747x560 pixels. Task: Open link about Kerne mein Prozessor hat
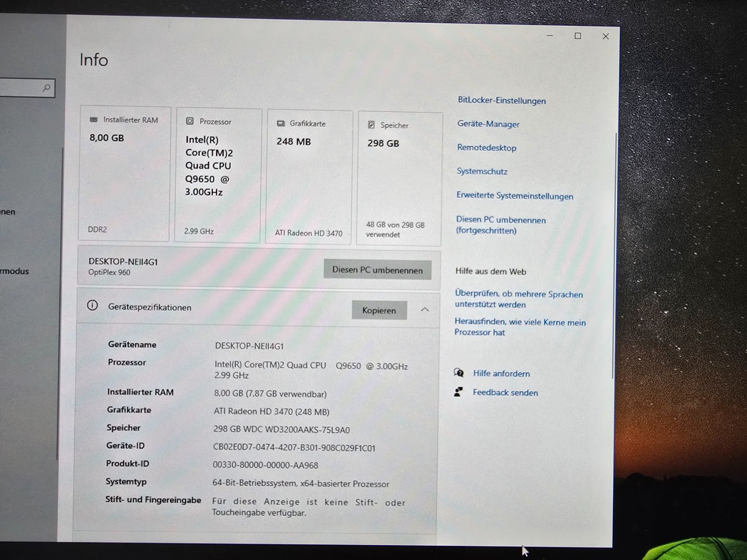click(x=520, y=327)
